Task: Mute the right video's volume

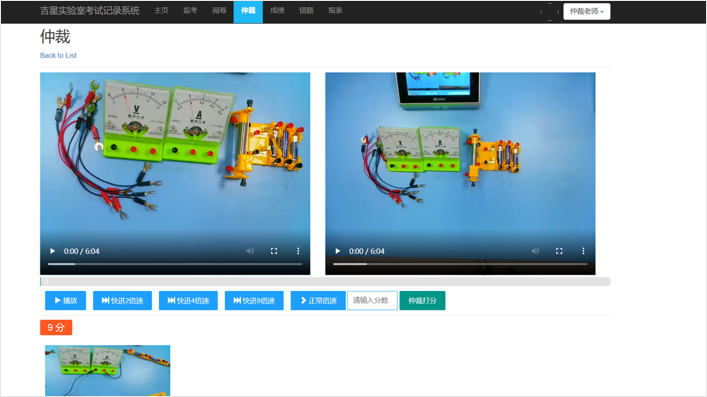Action: 535,251
